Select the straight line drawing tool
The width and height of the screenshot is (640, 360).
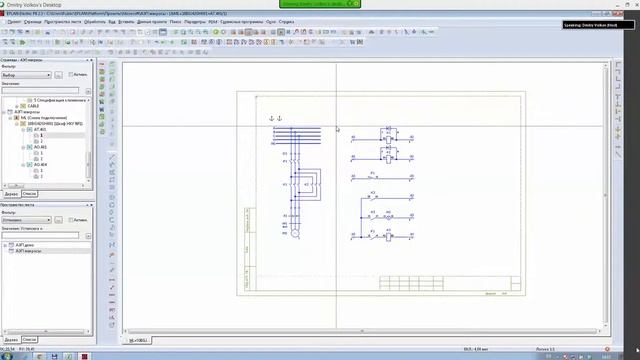click(112, 157)
